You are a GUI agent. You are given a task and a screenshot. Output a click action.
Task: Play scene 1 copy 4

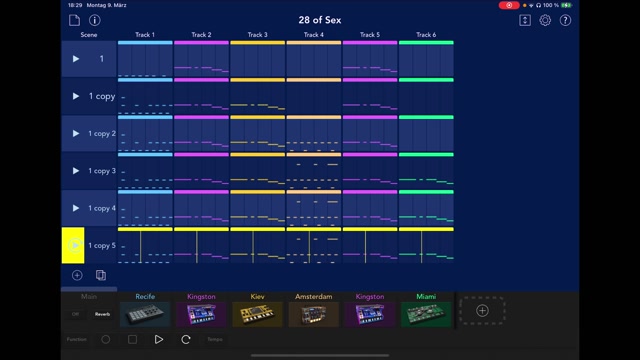click(x=76, y=208)
